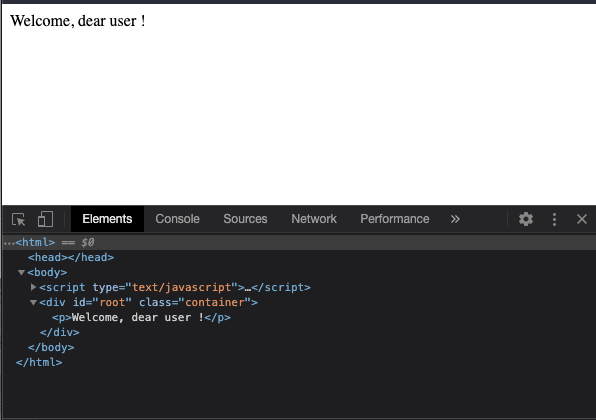The height and width of the screenshot is (420, 596).
Task: Collapse the body element node
Action: click(21, 273)
